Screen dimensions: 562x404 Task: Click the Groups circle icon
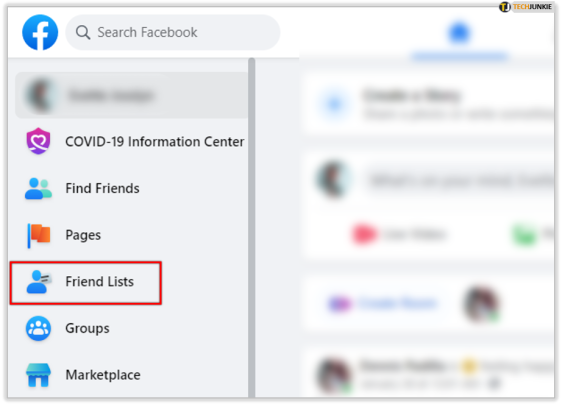(x=38, y=328)
